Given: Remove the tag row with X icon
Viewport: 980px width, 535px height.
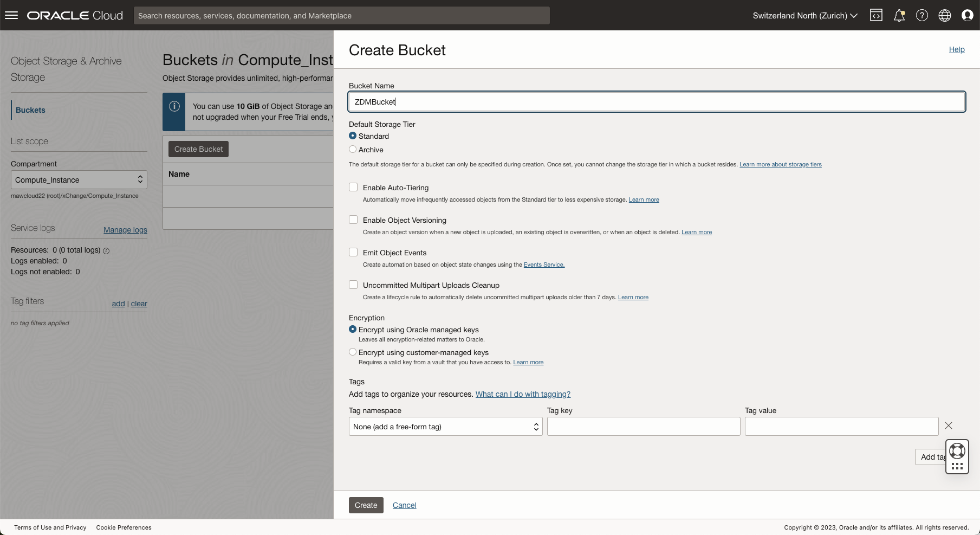Looking at the screenshot, I should (x=949, y=426).
